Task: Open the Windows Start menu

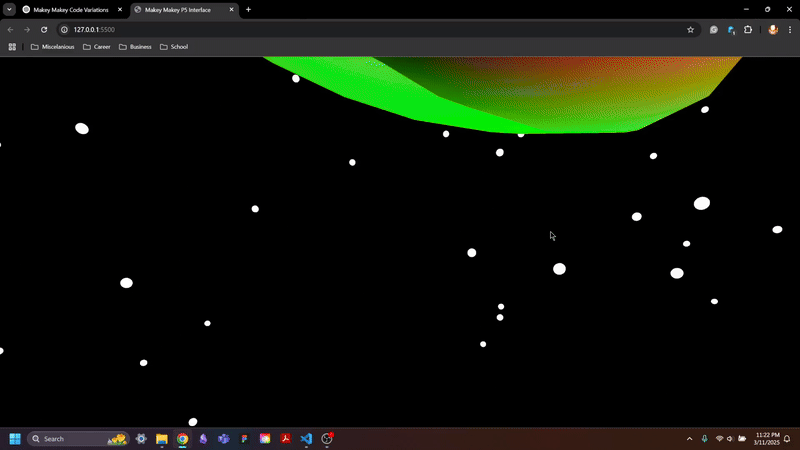Action: click(15, 439)
